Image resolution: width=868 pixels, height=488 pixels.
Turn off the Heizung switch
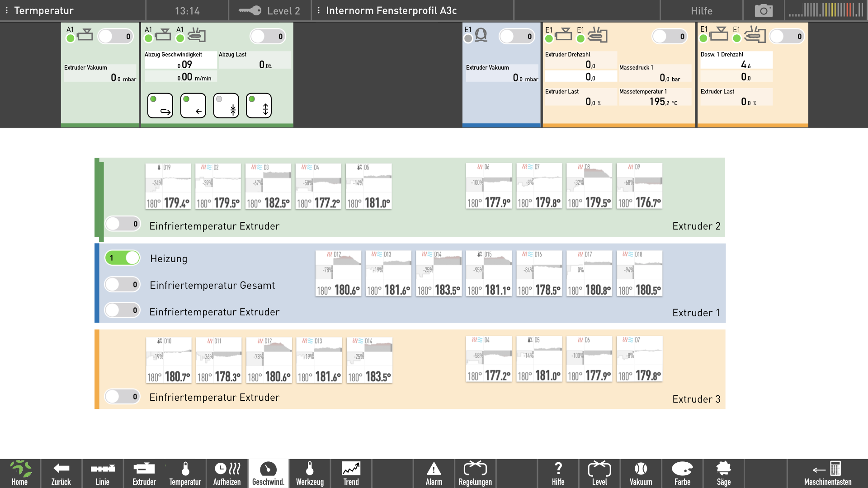coord(123,258)
